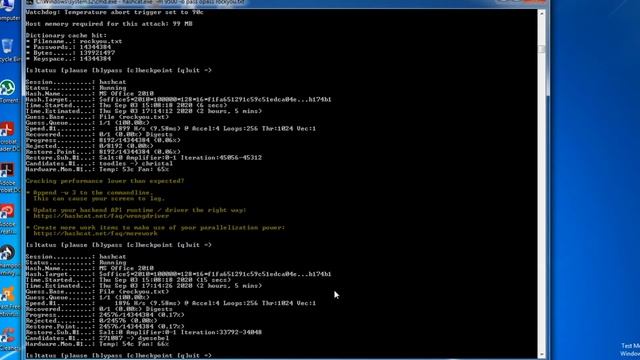Open the Recycle Bin desktop icon
The height and width of the screenshot is (360, 640).
(x=9, y=50)
